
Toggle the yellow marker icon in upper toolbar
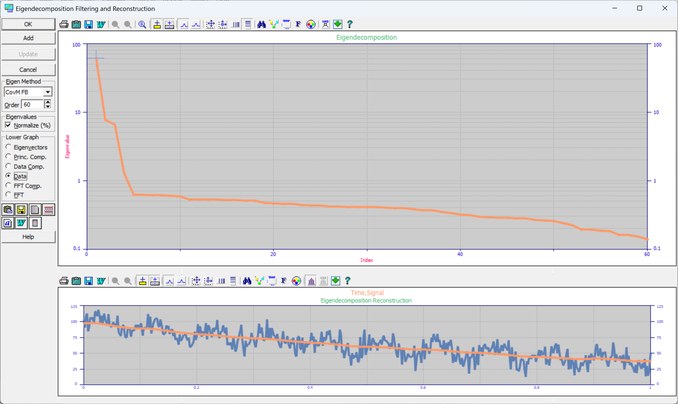pos(157,25)
